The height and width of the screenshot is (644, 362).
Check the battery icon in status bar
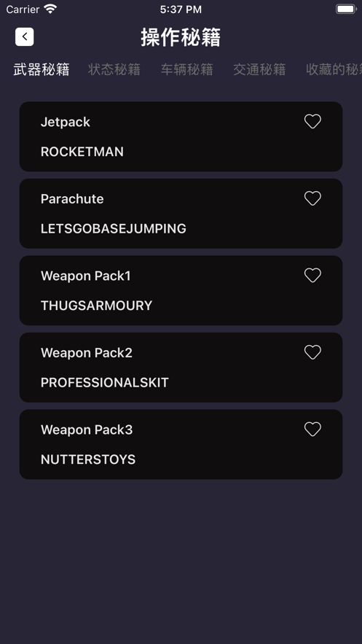(x=346, y=9)
